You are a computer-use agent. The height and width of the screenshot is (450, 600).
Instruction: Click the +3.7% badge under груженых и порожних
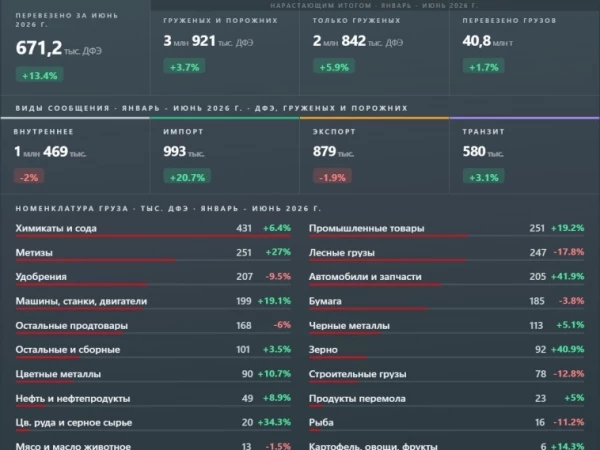coord(184,67)
